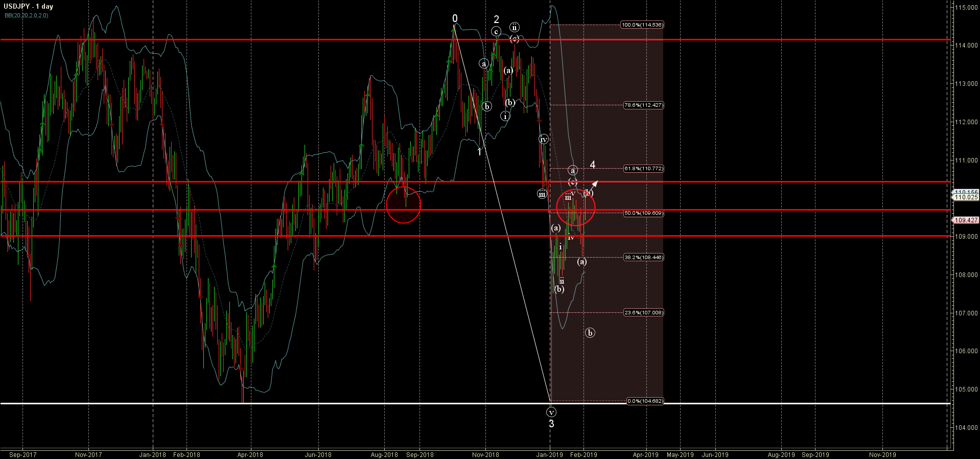Image resolution: width=980 pixels, height=459 pixels.
Task: Select the 23.6%(107.008) Fibonacci label
Action: click(643, 312)
